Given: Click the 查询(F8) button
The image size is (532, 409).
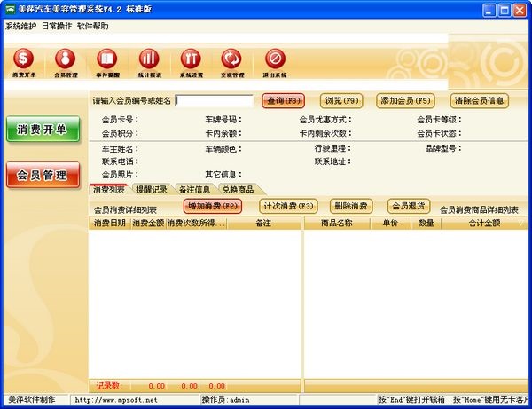Looking at the screenshot, I should 284,101.
